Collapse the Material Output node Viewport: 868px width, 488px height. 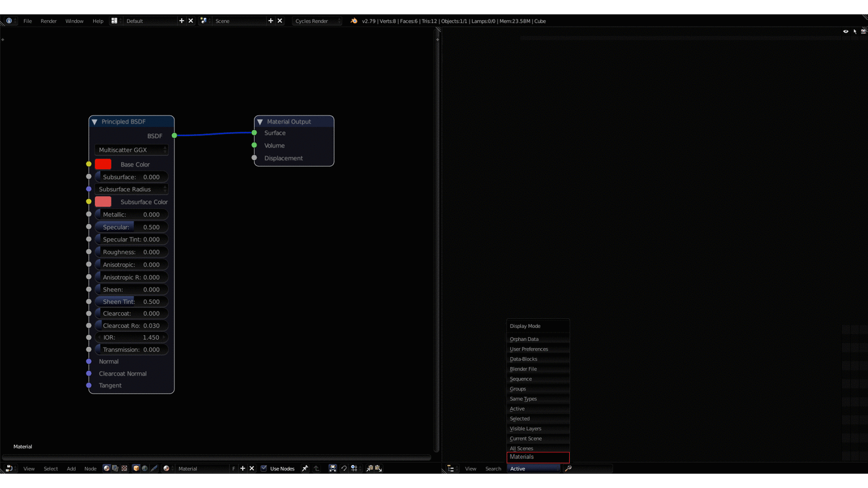coord(260,122)
